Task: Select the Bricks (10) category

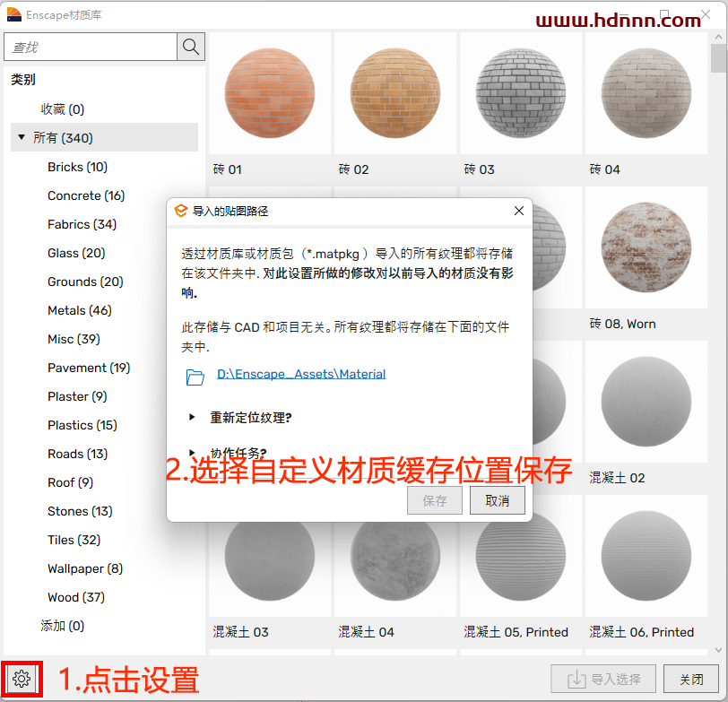Action: [77, 167]
